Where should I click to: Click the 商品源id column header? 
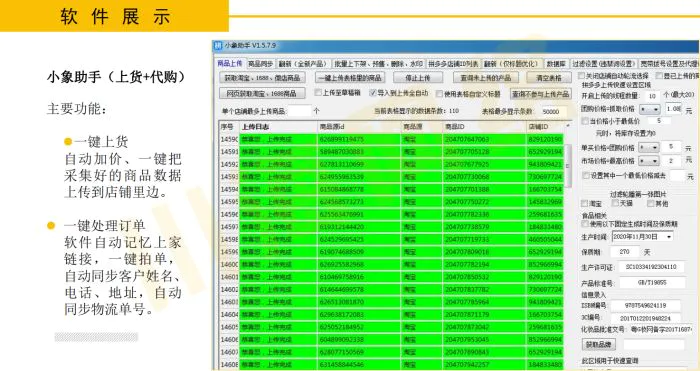coord(358,127)
